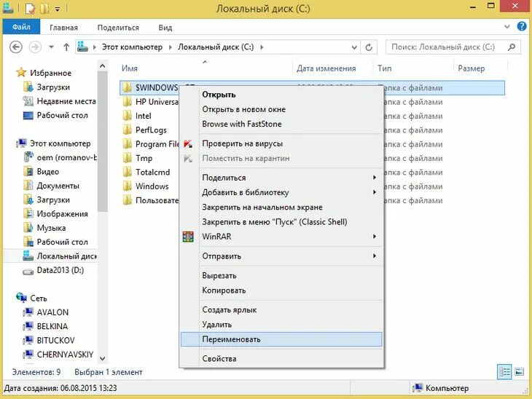Screen dimensions: 532x399
Task: Switch to the Вид ribbon tab
Action: (x=165, y=28)
